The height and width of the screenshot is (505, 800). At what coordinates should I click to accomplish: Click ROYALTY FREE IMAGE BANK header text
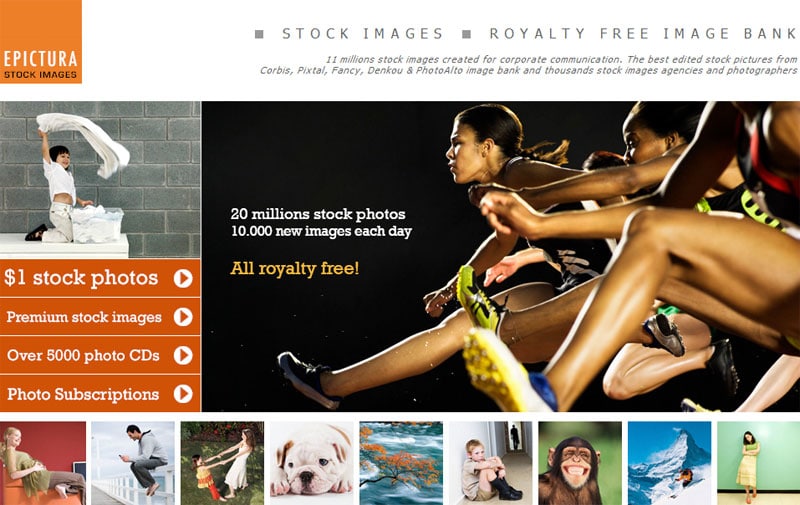click(643, 34)
